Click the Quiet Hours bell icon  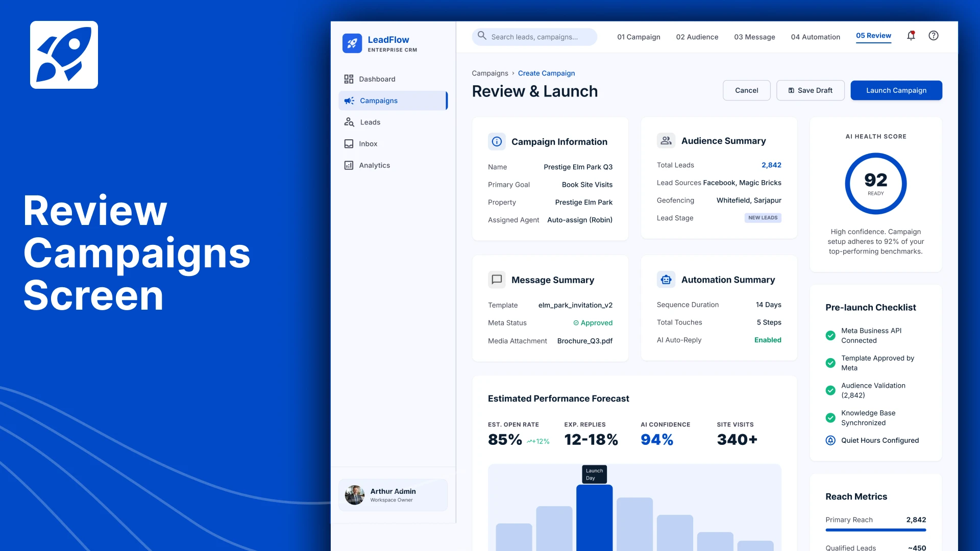click(x=830, y=440)
